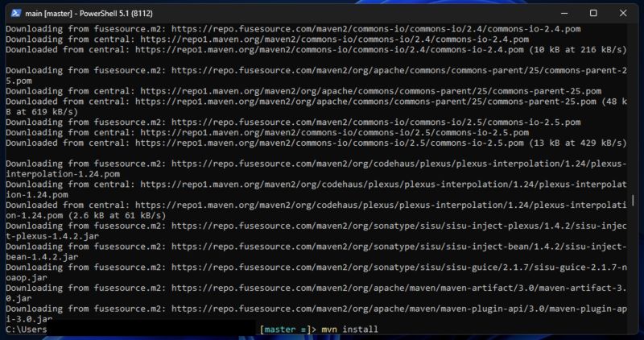
Task: Click the fusesource commons-io-2.5.pom download line
Action: (x=293, y=122)
